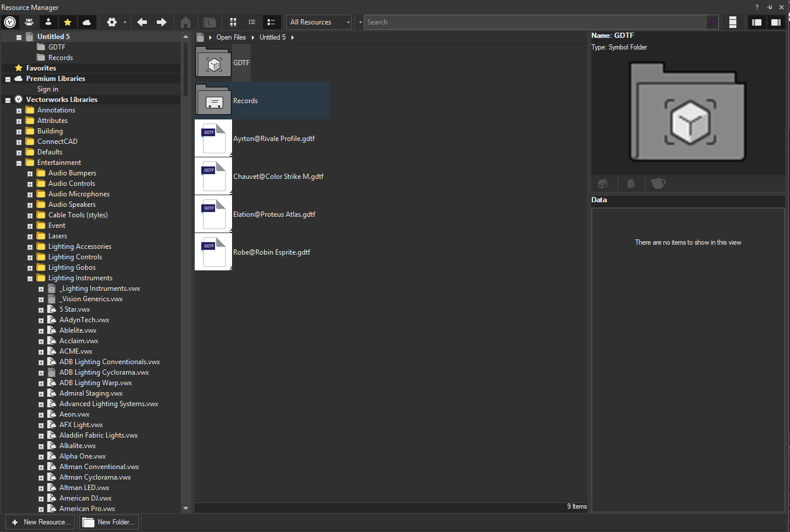
Task: Toggle the Favorites star filter
Action: tap(68, 22)
